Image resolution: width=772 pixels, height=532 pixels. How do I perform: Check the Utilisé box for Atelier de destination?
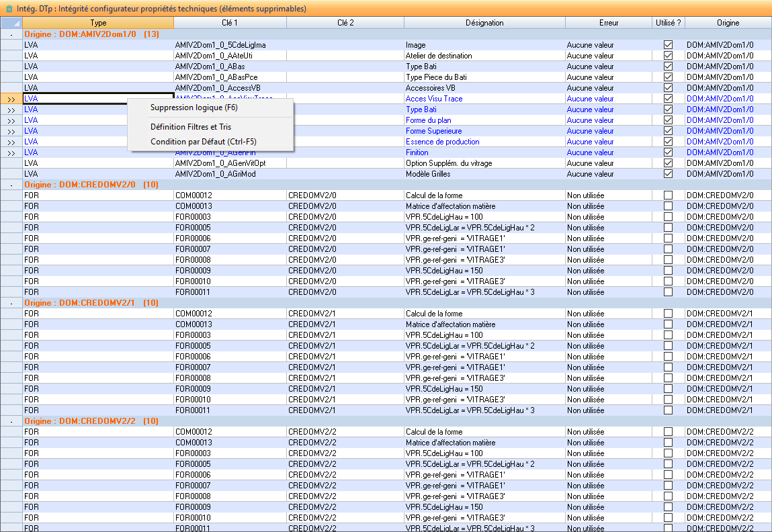(668, 56)
